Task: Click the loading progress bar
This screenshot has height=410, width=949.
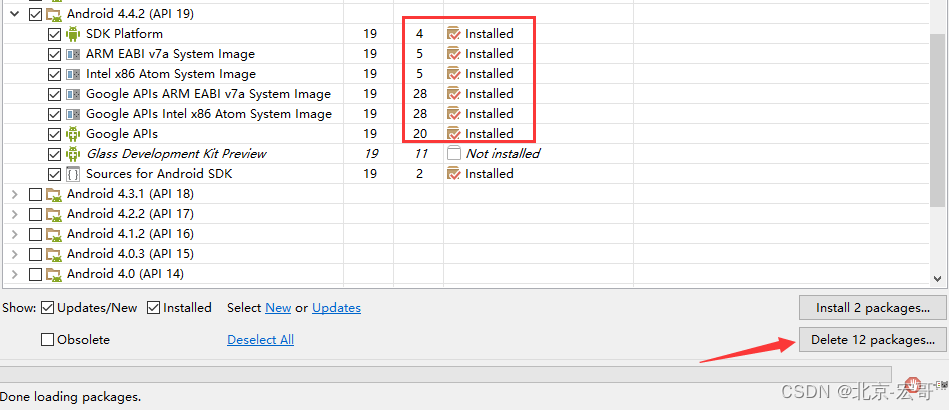Action: click(445, 374)
